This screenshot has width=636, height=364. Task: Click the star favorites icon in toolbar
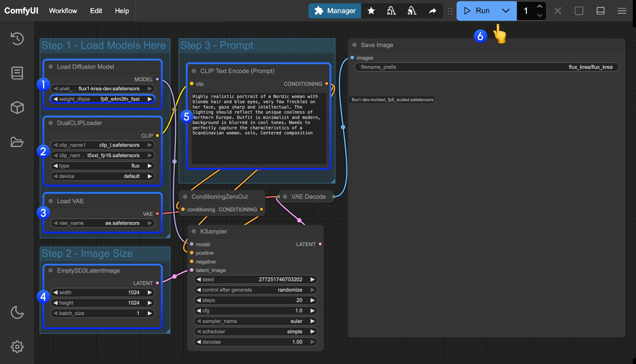[371, 11]
